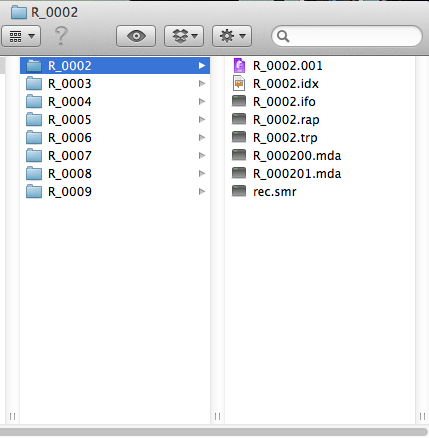Click the disclosure arrow on R_0007 row
The height and width of the screenshot is (438, 429).
coord(202,156)
